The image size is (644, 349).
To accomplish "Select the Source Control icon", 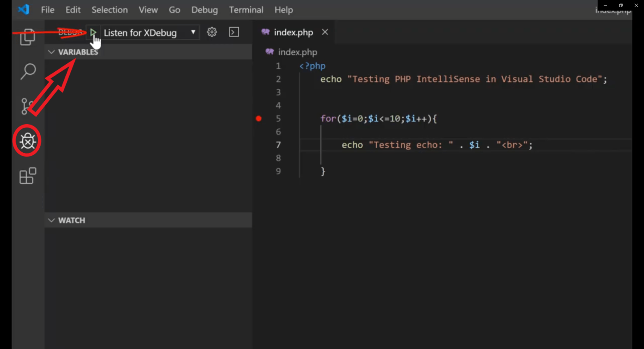I will 27,106.
